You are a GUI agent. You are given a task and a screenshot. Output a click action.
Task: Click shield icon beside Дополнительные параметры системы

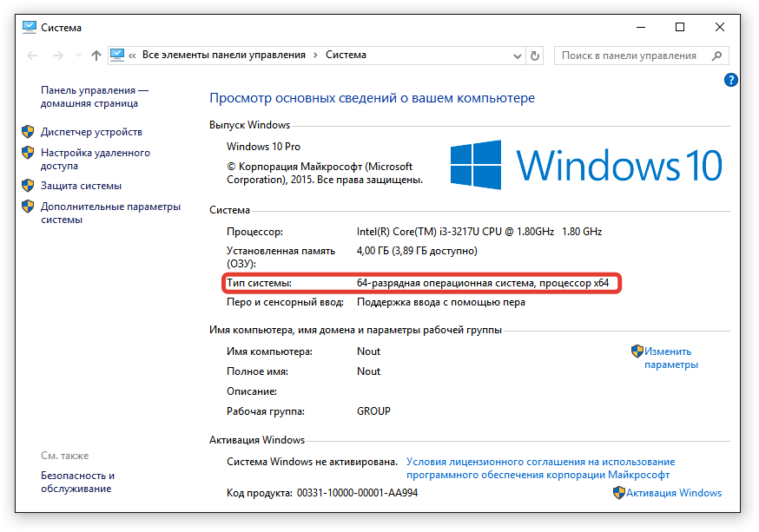coord(28,206)
